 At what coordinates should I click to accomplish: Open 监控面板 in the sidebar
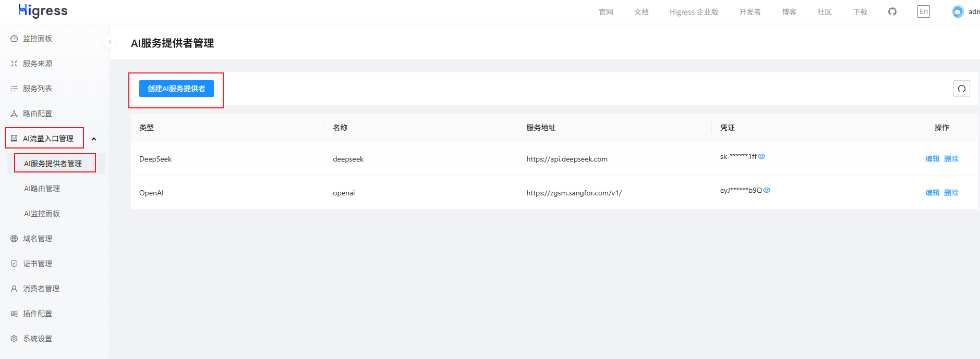point(38,39)
